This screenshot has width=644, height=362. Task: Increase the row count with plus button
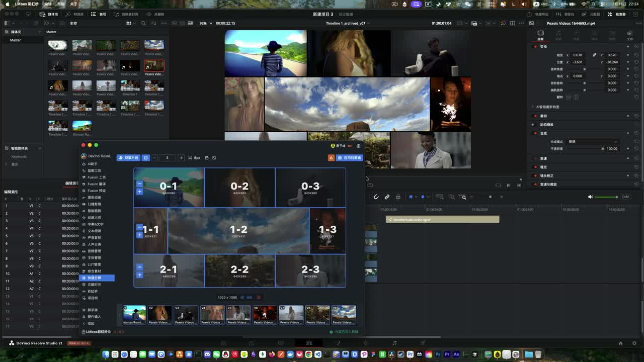(181, 158)
